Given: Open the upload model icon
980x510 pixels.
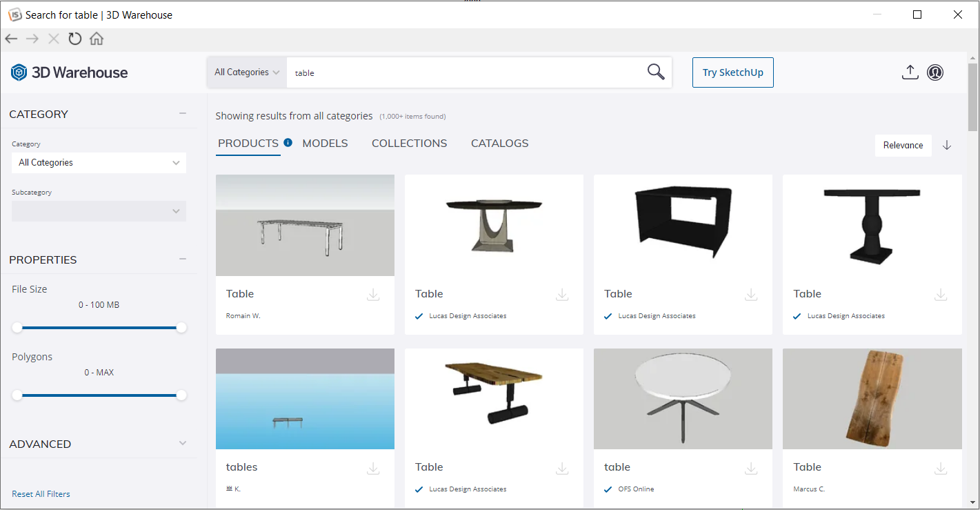Looking at the screenshot, I should [910, 72].
